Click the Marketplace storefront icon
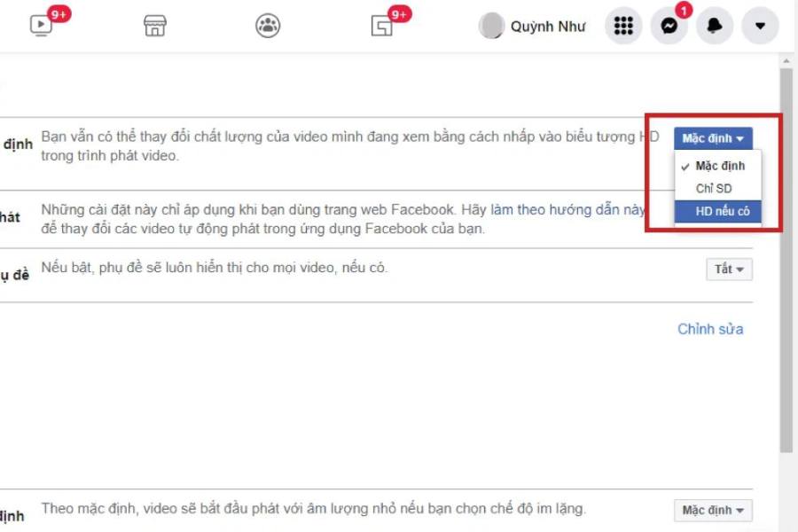798x532 pixels. click(155, 27)
